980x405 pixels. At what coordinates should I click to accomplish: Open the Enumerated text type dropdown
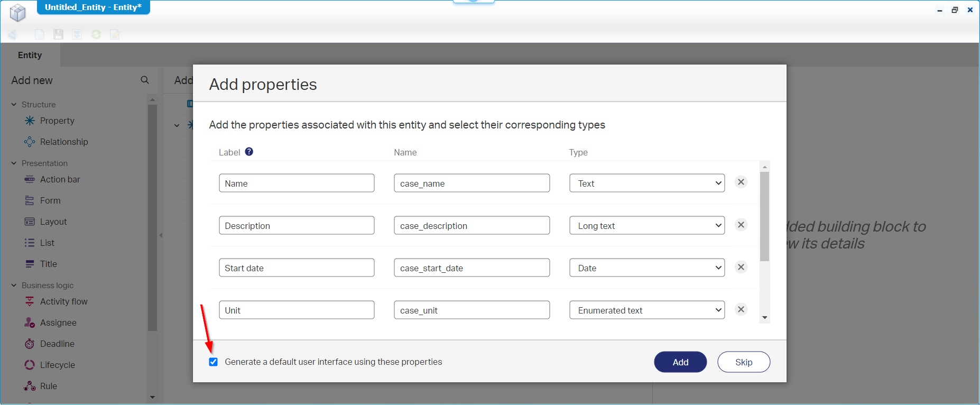646,310
